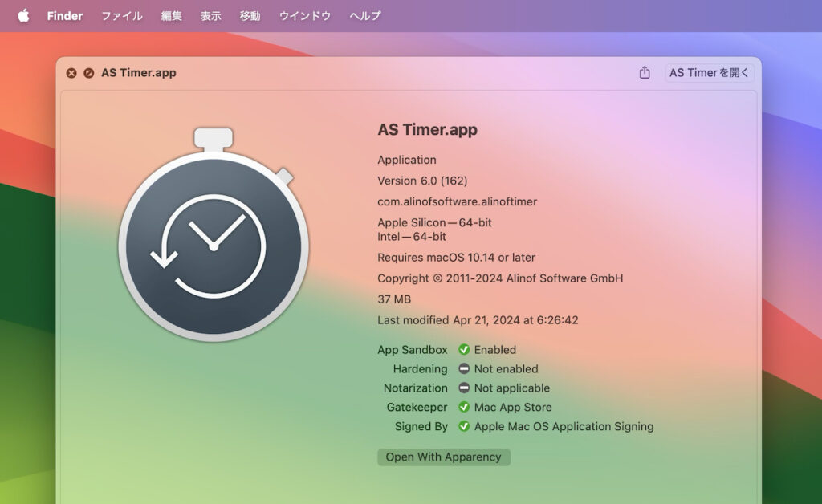Click the share icon in the title bar
Screen dimensions: 822x504
(645, 72)
